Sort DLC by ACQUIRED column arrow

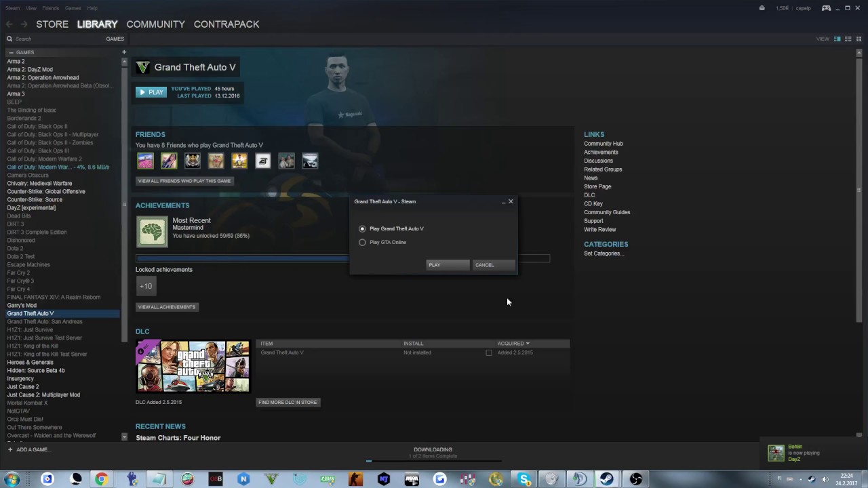coord(528,344)
